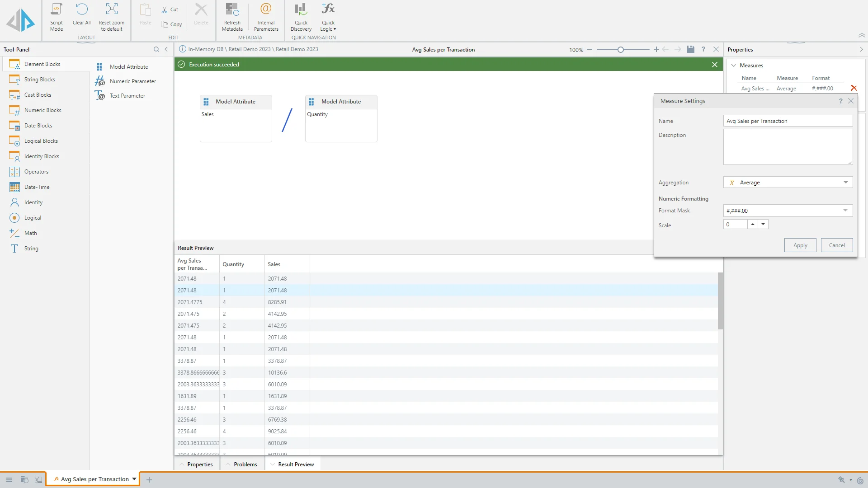This screenshot has height=488, width=868.
Task: Click the Apply button
Action: (x=800, y=245)
